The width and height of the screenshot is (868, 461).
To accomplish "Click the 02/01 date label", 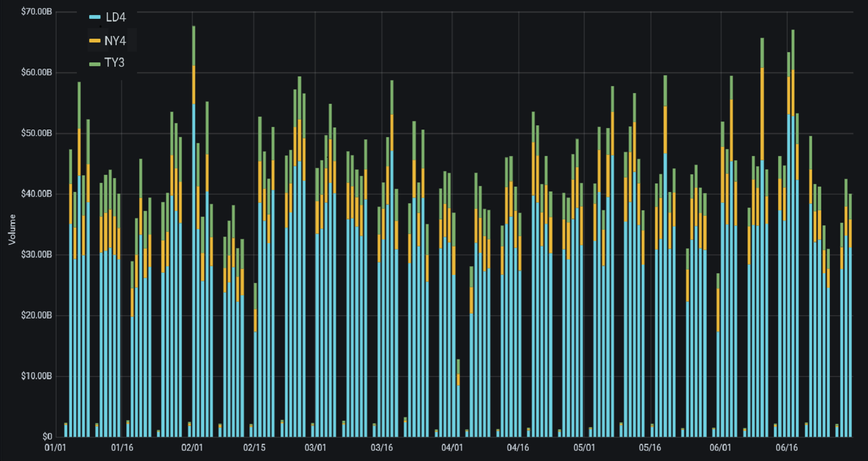I will click(192, 448).
